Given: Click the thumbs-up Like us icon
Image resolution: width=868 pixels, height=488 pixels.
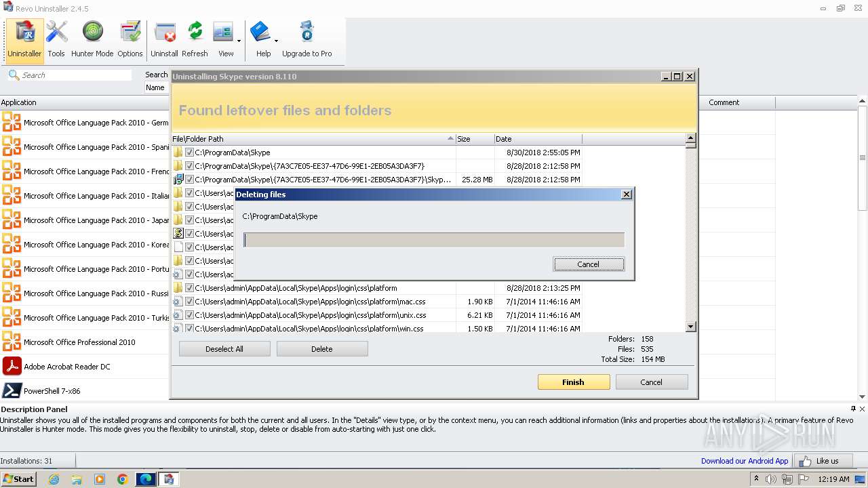Looking at the screenshot, I should coord(805,461).
